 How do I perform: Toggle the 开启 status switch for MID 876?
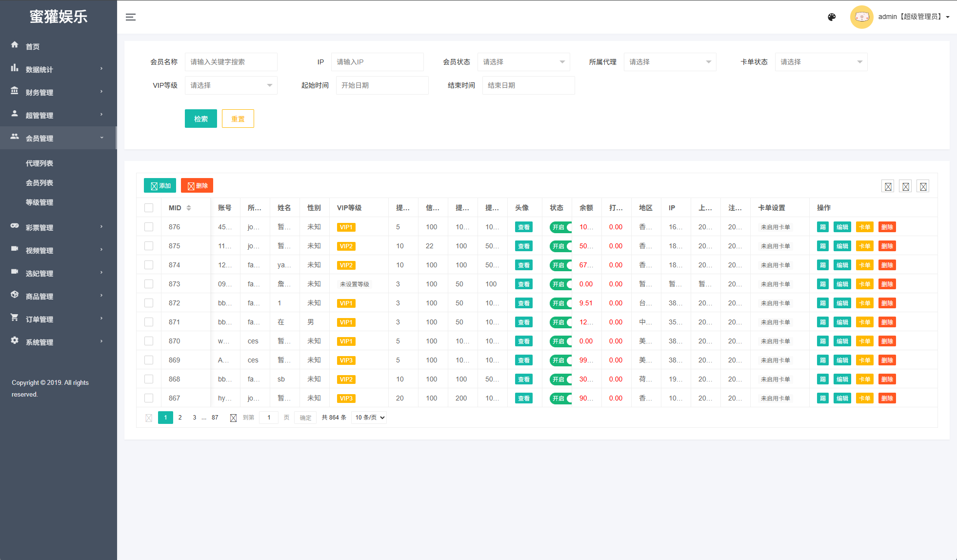[x=560, y=227]
